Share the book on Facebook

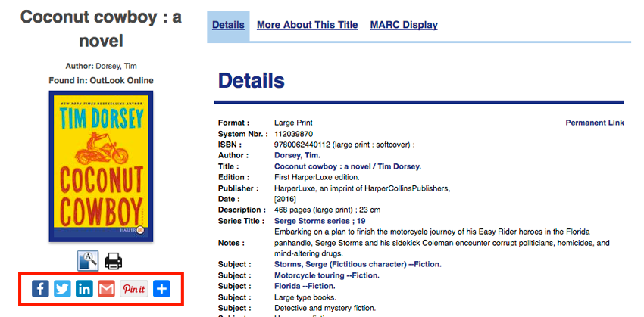(x=41, y=288)
